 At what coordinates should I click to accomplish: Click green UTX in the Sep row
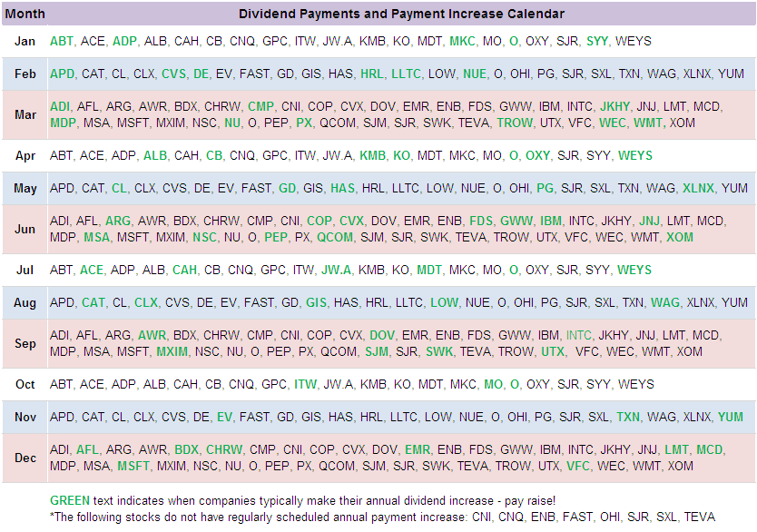(552, 351)
